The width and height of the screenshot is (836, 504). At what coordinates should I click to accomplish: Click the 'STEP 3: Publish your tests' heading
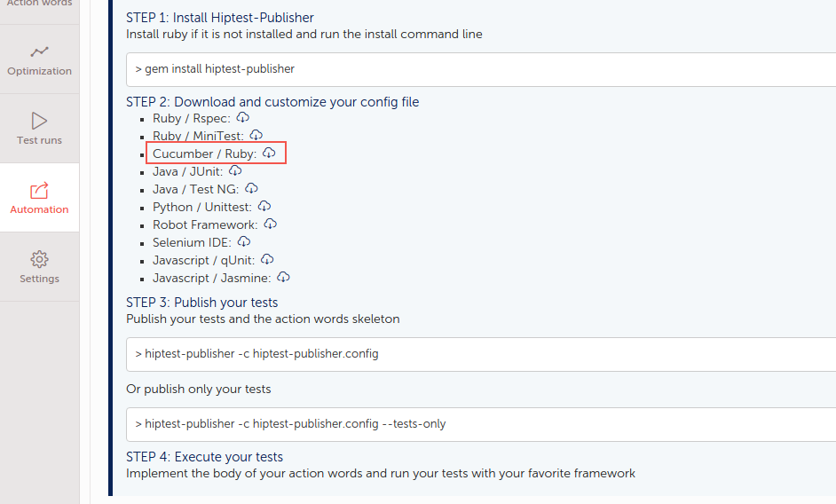tap(202, 303)
